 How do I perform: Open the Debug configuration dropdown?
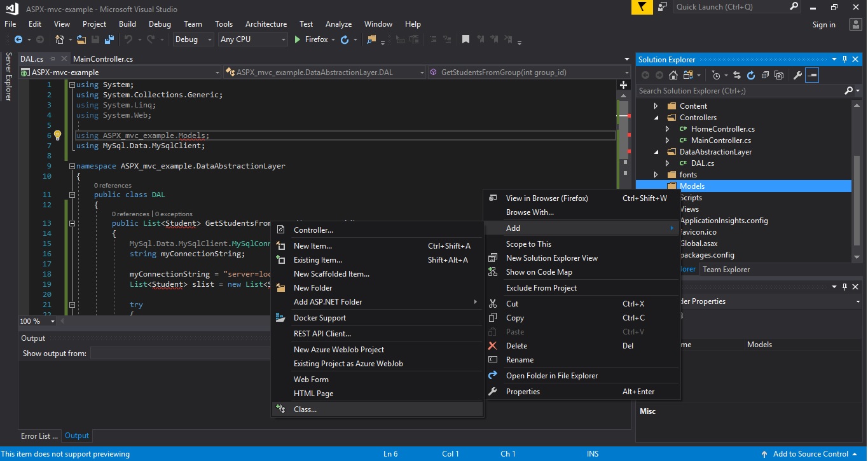pyautogui.click(x=193, y=39)
